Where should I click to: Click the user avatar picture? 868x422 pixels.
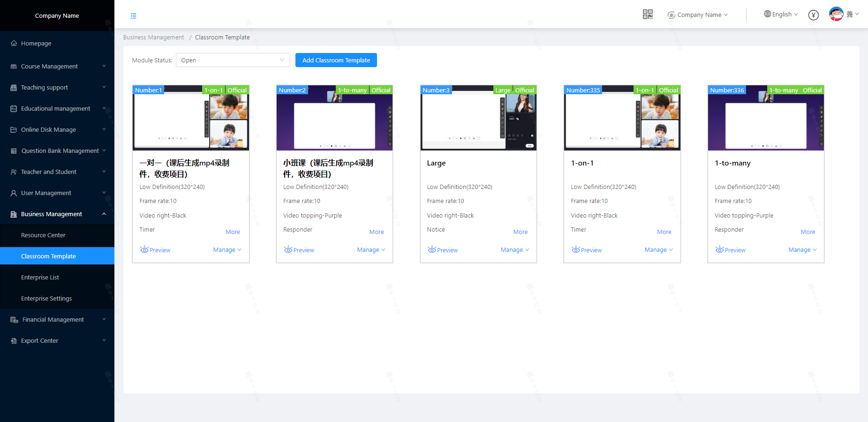click(836, 14)
